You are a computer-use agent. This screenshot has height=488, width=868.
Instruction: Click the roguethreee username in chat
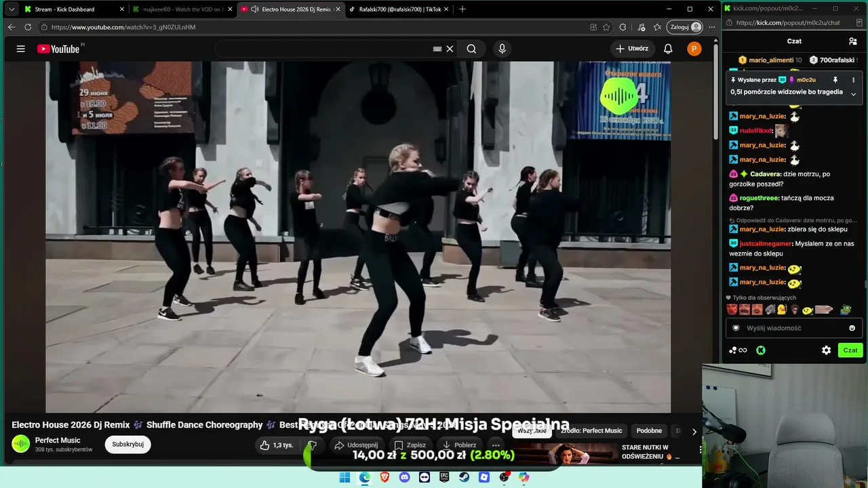point(758,198)
